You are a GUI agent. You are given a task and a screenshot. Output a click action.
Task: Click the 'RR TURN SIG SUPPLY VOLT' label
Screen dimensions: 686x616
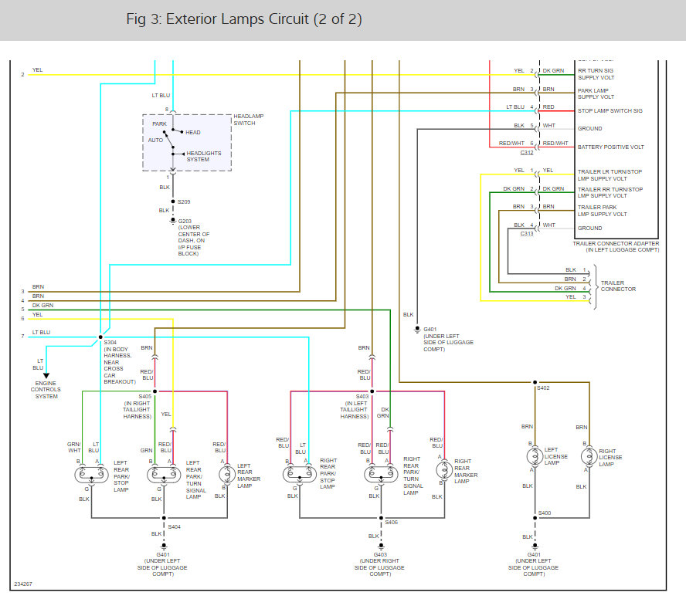pyautogui.click(x=596, y=74)
